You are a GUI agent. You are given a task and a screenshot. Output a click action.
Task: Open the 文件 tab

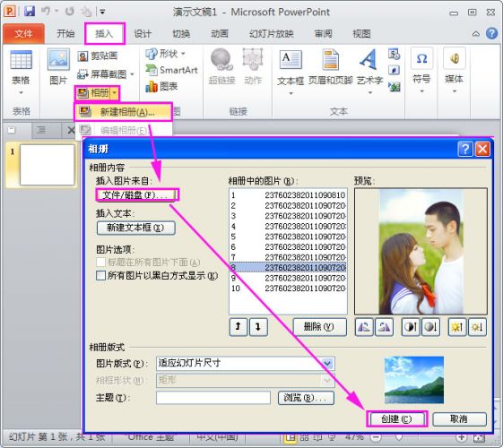pyautogui.click(x=23, y=34)
